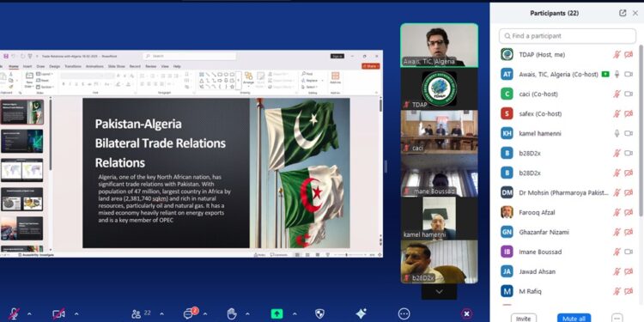644x322 pixels.
Task: Click the green share screen icon
Action: (x=276, y=314)
